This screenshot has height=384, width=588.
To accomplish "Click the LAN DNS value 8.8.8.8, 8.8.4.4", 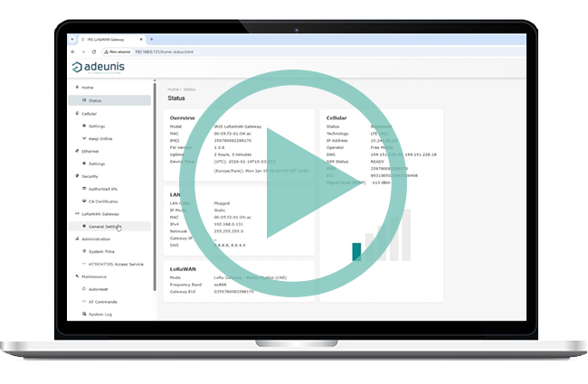I will click(x=230, y=246).
